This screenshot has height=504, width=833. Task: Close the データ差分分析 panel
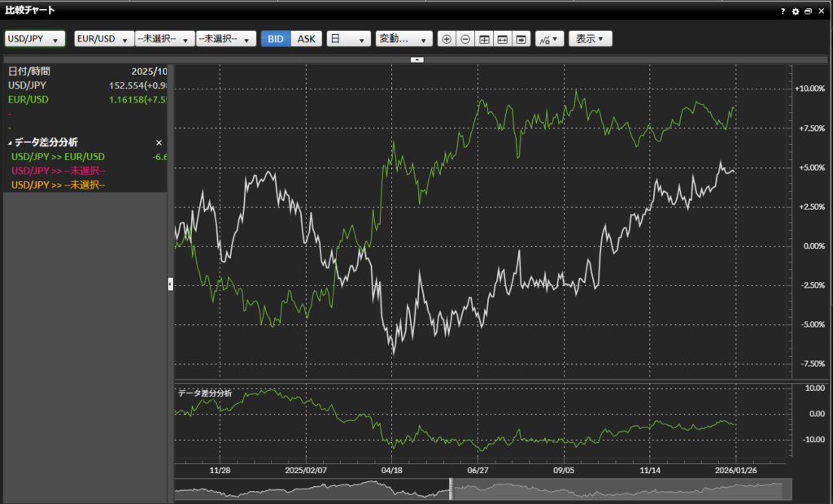pyautogui.click(x=159, y=142)
